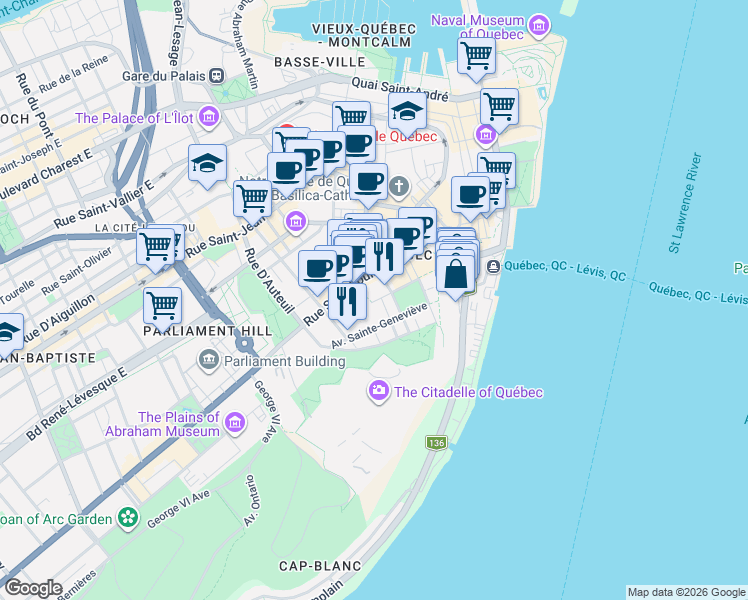Select the unlabeled museum pin on Rue Saint-Jean

point(296,222)
